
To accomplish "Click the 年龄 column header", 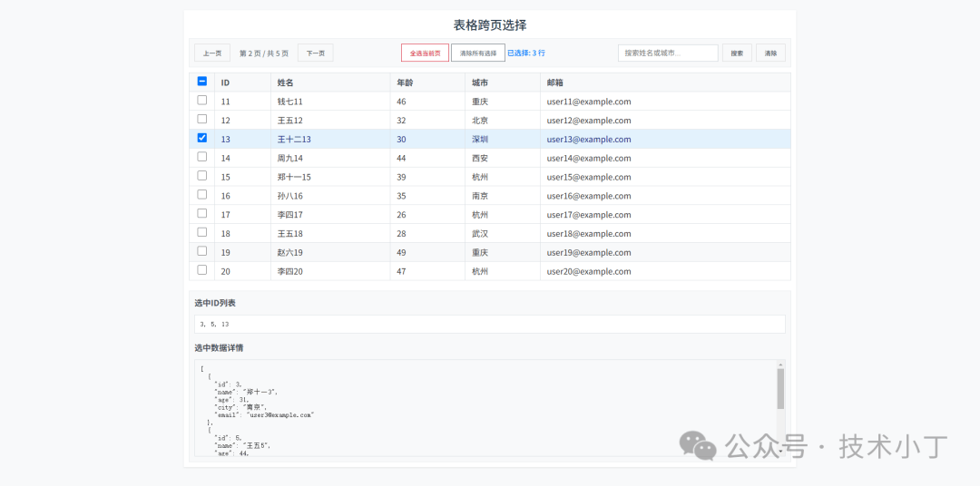I will [x=405, y=83].
